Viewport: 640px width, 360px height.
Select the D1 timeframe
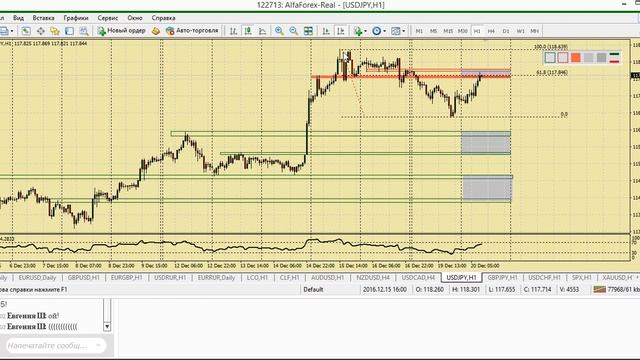[x=506, y=31]
